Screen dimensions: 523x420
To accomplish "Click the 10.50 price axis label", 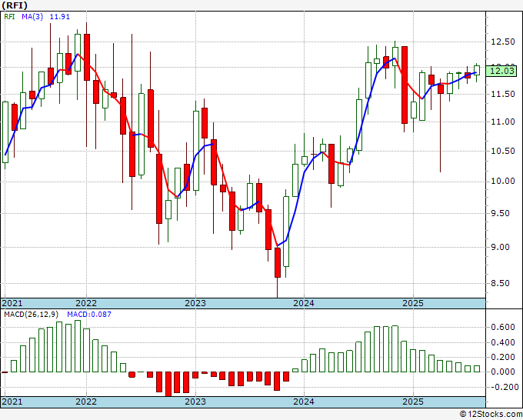I will tap(503, 151).
